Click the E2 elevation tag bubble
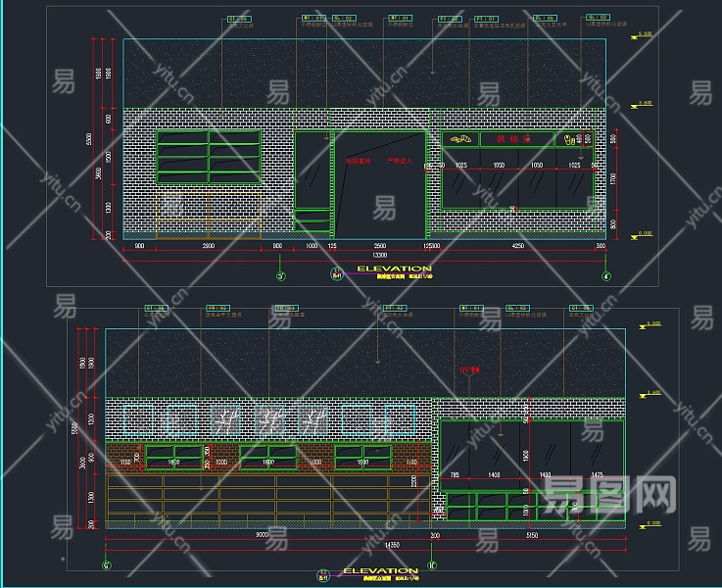 click(323, 575)
